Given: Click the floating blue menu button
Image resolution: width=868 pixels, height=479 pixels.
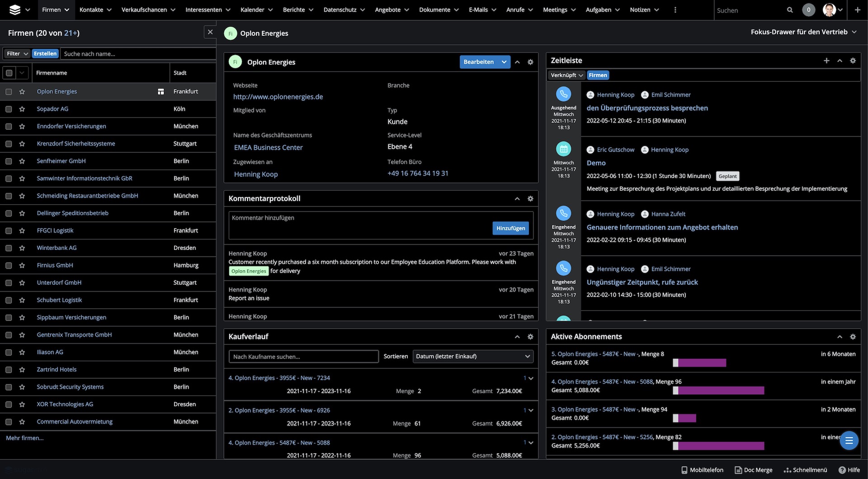Looking at the screenshot, I should click(x=849, y=441).
